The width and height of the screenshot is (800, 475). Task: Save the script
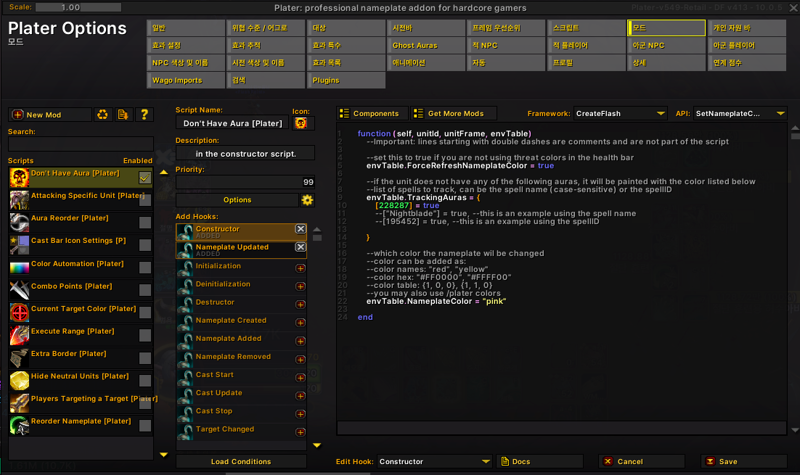744,461
